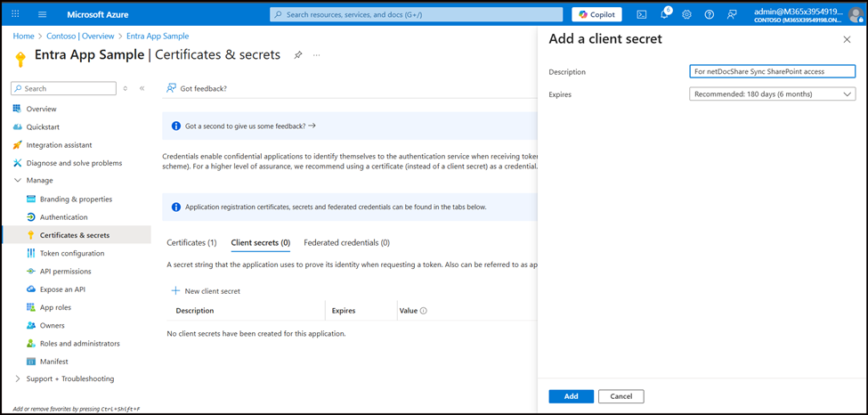Click the account avatar picture
The width and height of the screenshot is (868, 415).
pos(855,15)
